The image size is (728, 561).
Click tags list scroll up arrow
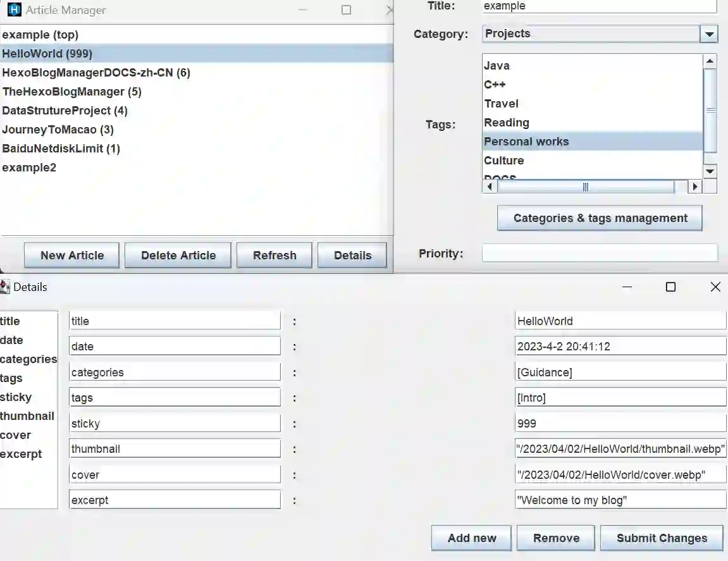710,61
